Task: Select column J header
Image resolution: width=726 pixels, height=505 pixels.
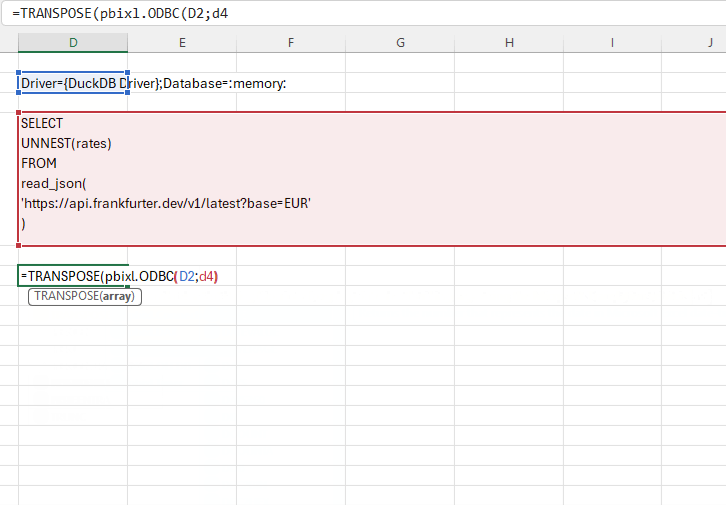Action: point(708,42)
